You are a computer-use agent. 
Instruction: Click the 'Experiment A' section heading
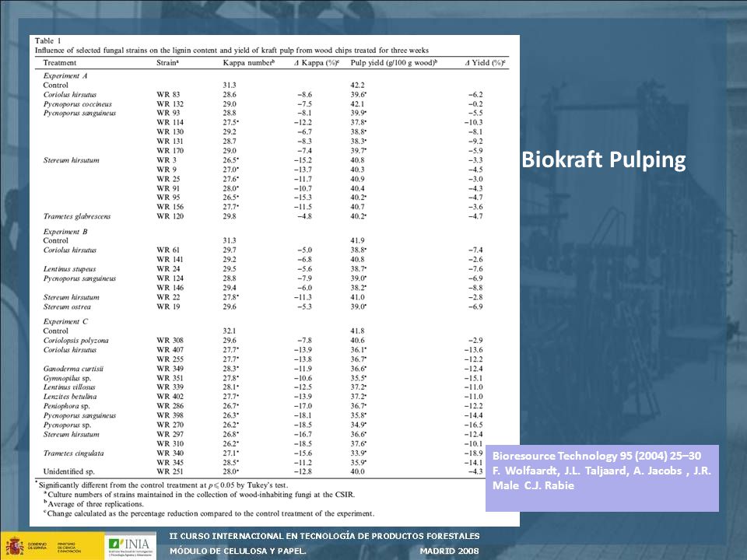click(65, 75)
